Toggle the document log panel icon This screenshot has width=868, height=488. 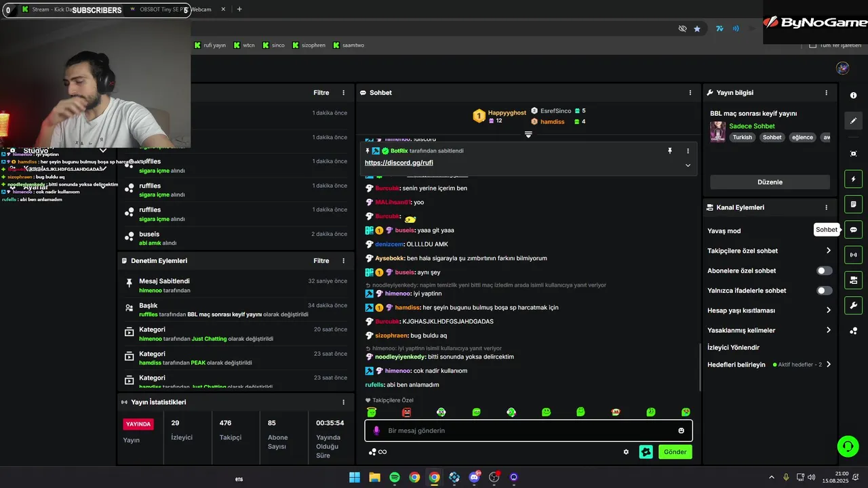pos(853,204)
